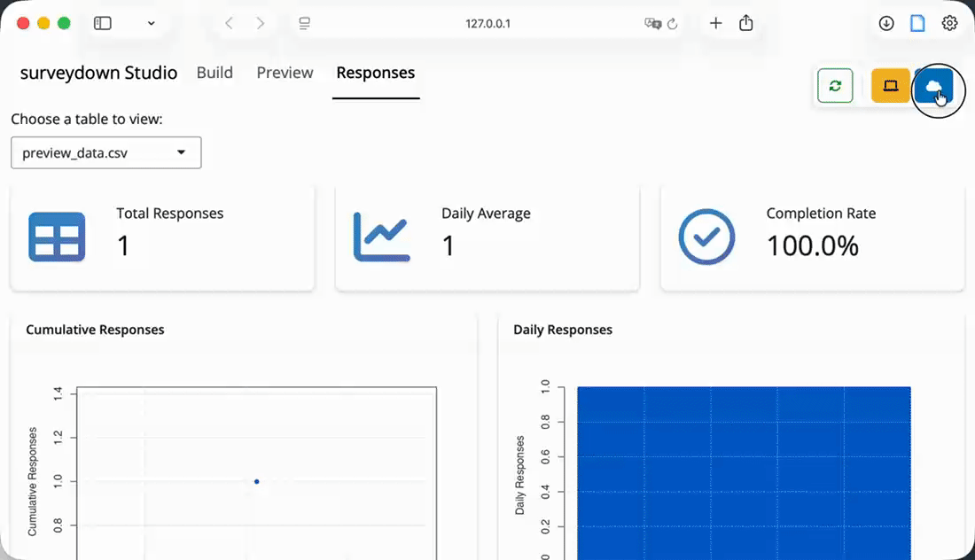Show browser downloads
Image resolution: width=975 pixels, height=560 pixels.
tap(886, 24)
